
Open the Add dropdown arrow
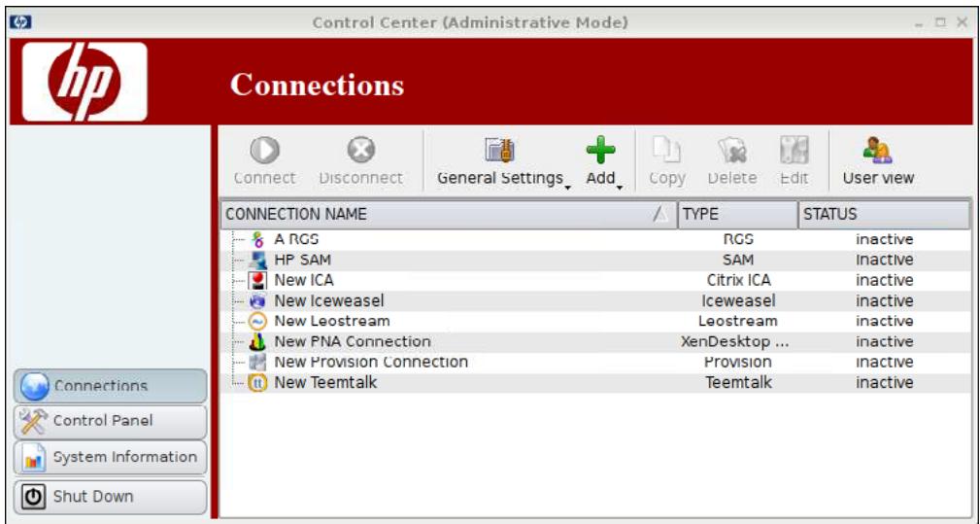(620, 187)
